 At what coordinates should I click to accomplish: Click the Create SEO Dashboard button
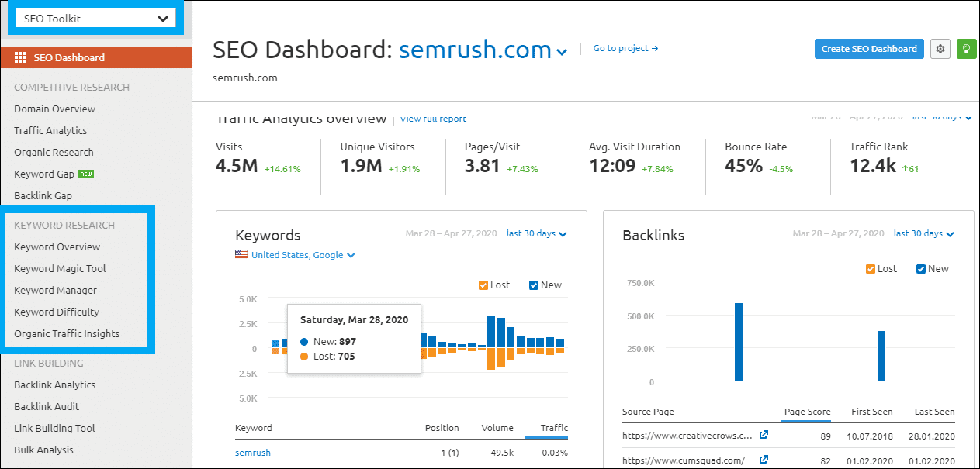(868, 48)
